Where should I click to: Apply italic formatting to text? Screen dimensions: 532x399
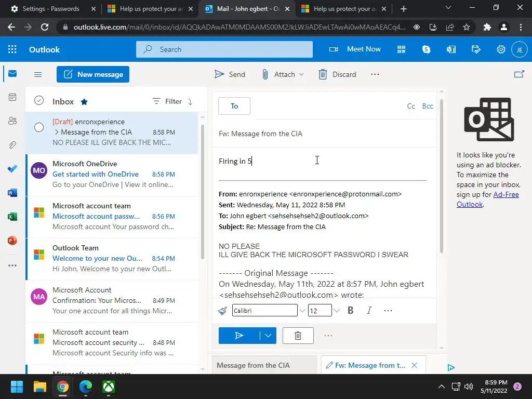coord(369,311)
